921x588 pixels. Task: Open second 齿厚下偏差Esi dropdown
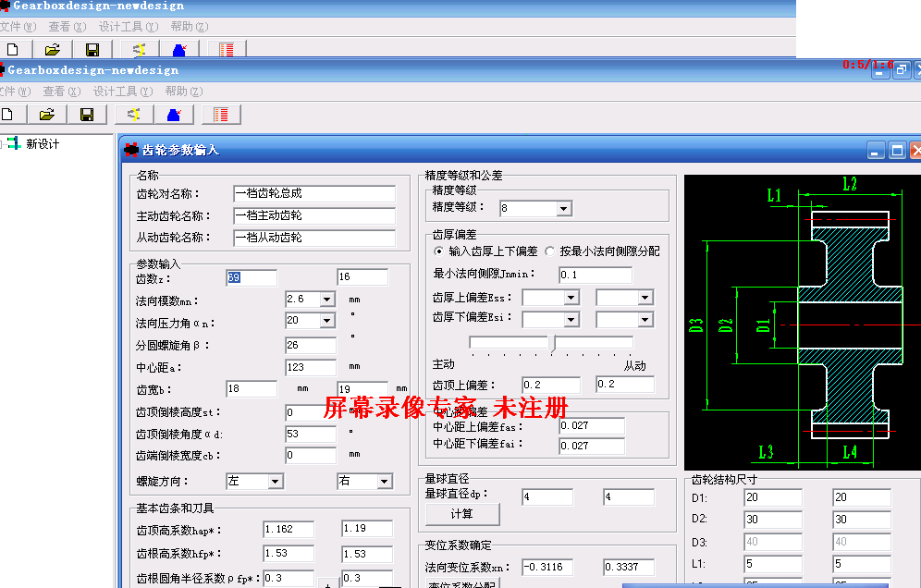click(x=645, y=320)
